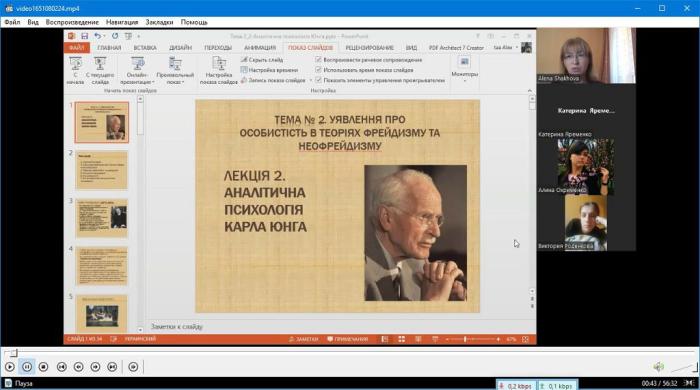Image resolution: width=700 pixels, height=390 pixels.
Task: Toggle Использовать время показа слайдов checkbox
Action: [x=318, y=70]
